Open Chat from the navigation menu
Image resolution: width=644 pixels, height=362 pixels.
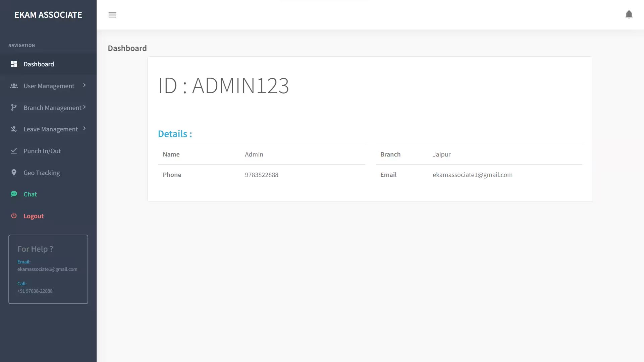click(x=30, y=194)
